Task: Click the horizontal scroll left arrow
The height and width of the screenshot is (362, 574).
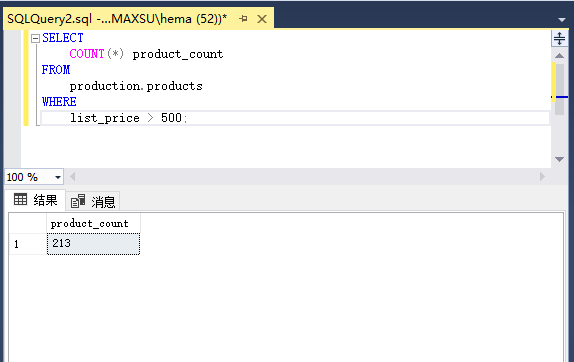Action: coord(72,177)
